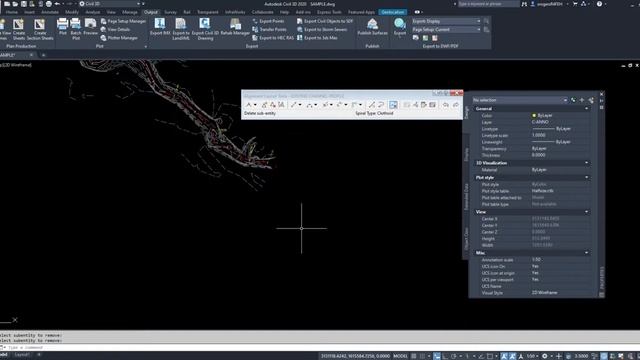Toggle ortho mode in status bar
640x360 pixels.
[x=445, y=356]
